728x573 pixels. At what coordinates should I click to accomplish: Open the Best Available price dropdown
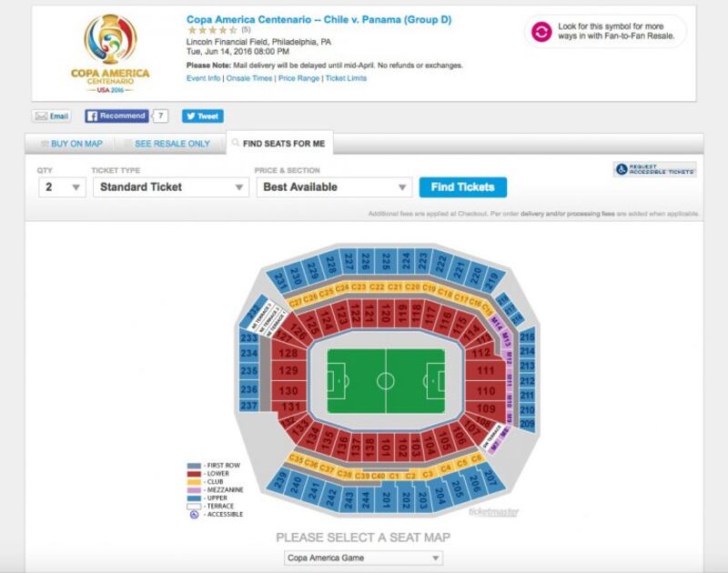pyautogui.click(x=334, y=187)
